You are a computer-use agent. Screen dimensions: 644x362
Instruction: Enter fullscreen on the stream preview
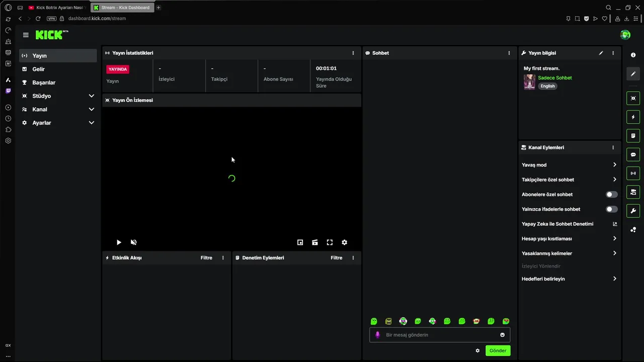(330, 242)
